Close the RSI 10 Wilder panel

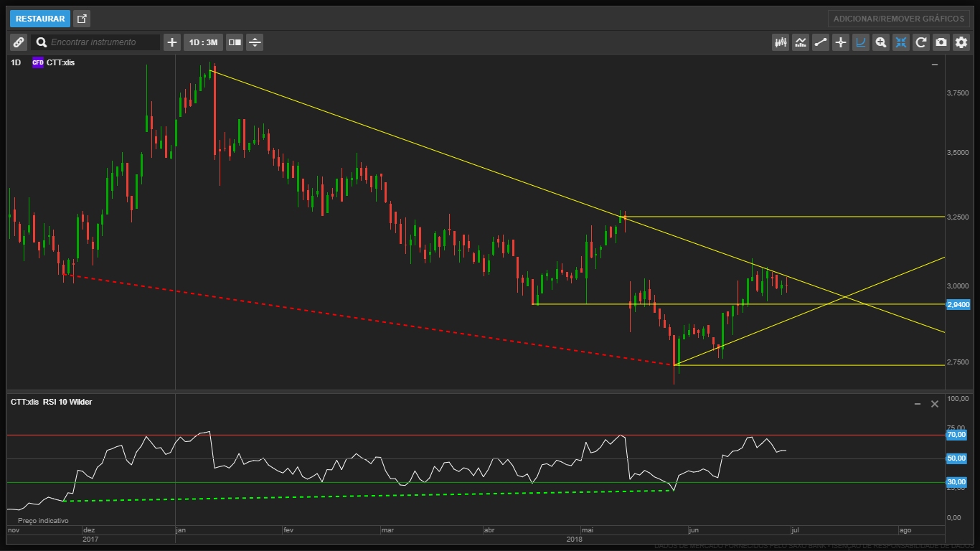[935, 404]
